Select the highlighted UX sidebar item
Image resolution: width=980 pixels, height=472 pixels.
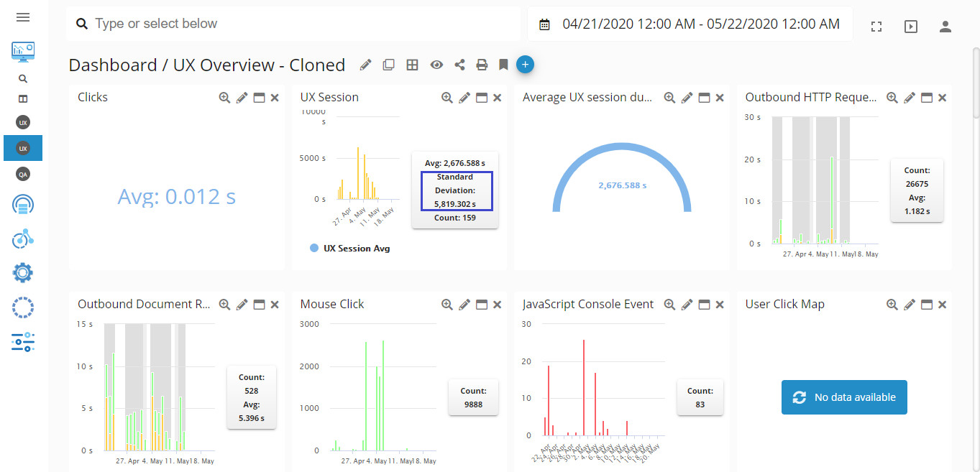click(x=23, y=148)
